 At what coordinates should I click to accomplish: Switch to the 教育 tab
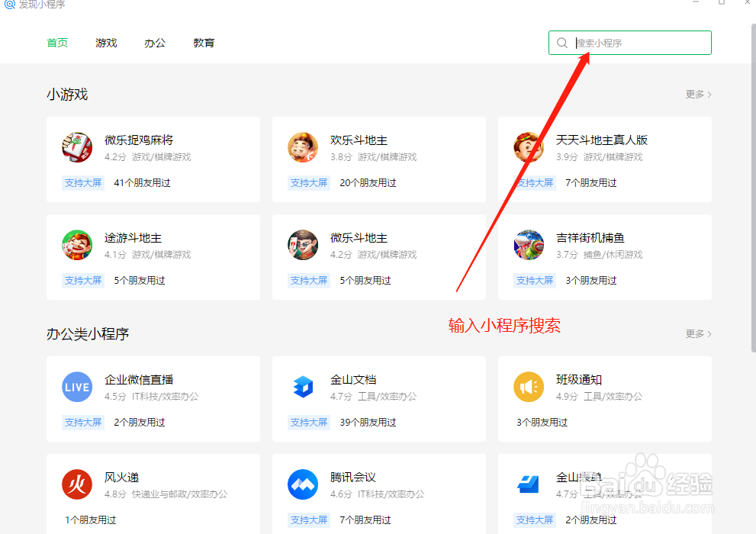(x=204, y=43)
